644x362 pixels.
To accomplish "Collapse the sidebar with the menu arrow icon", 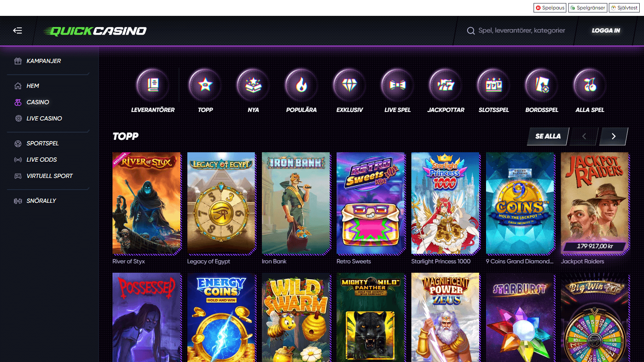I will point(18,30).
